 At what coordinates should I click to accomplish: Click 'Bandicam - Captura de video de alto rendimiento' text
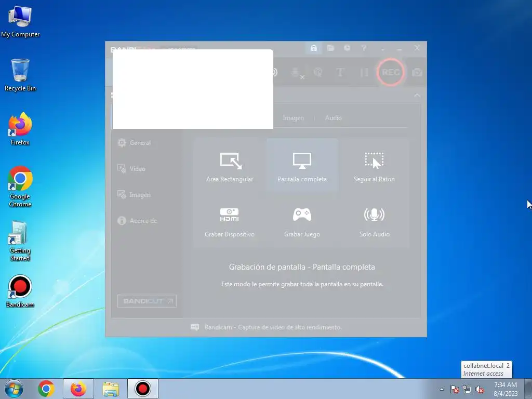(273, 327)
